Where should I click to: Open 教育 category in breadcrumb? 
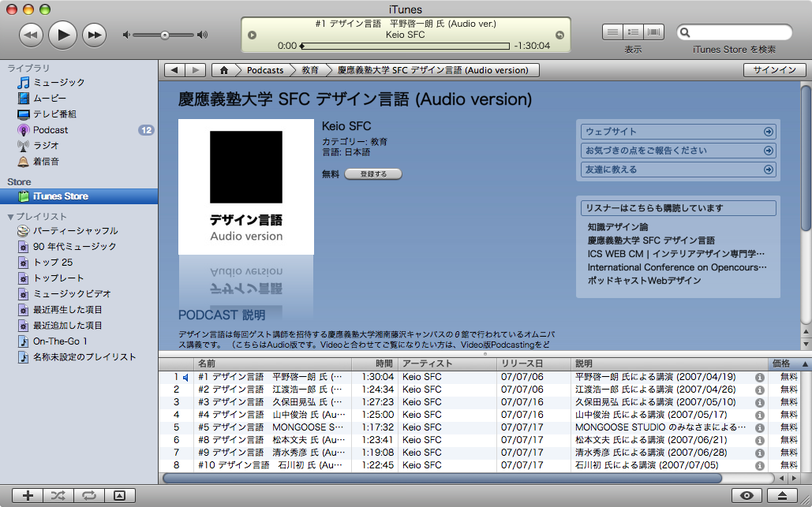pyautogui.click(x=310, y=70)
